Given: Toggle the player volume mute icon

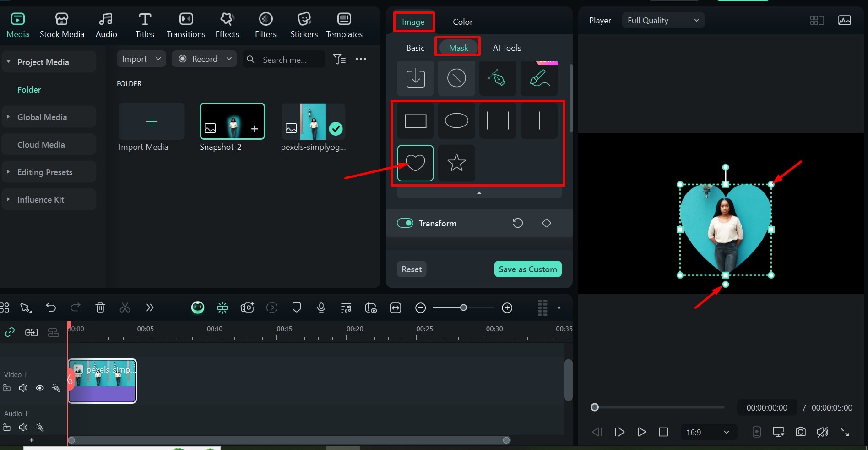Looking at the screenshot, I should click(823, 432).
